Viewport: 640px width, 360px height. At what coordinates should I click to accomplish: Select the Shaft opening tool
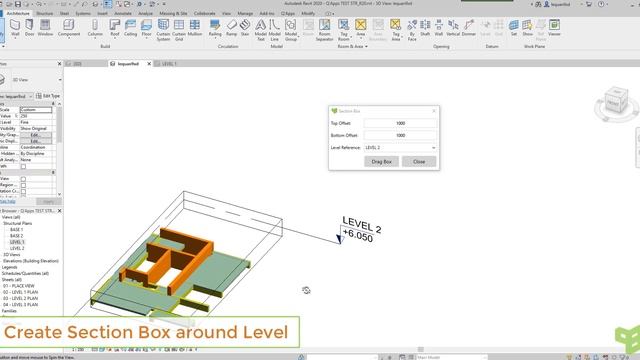425,28
